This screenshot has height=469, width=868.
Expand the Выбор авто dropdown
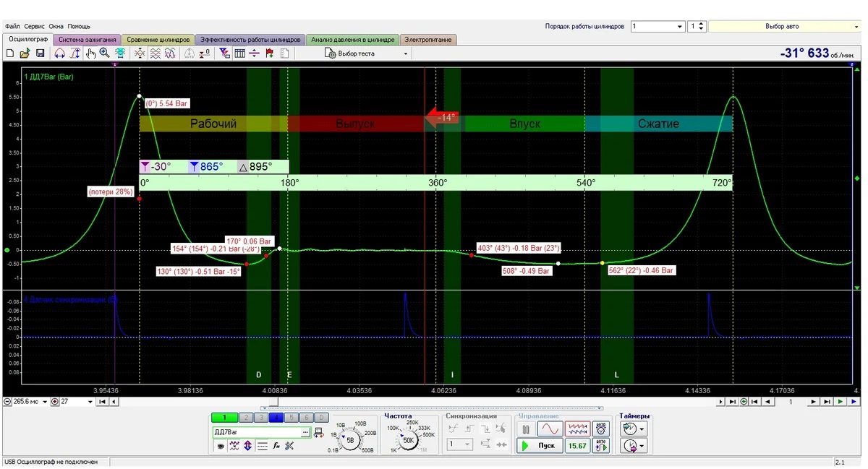pos(856,27)
